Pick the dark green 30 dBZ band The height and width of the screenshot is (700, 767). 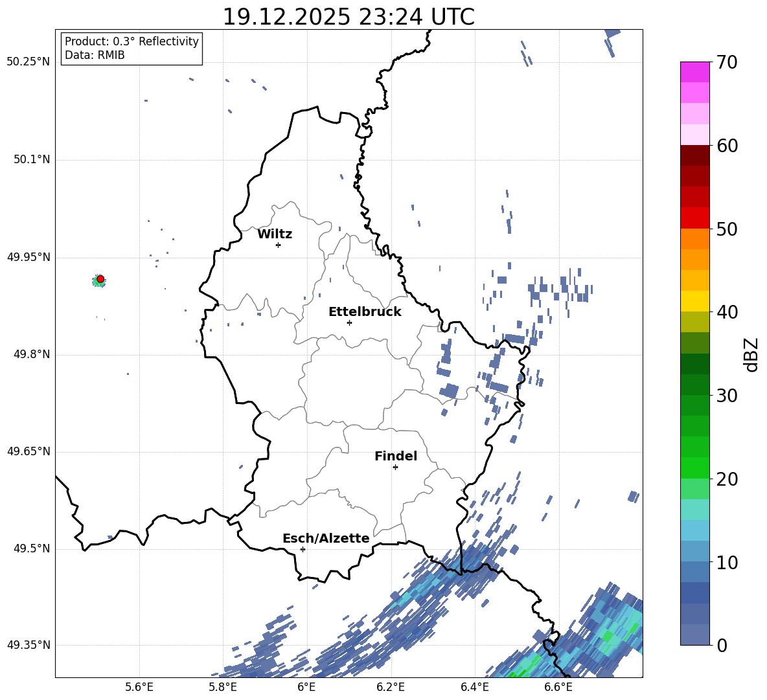coord(695,385)
